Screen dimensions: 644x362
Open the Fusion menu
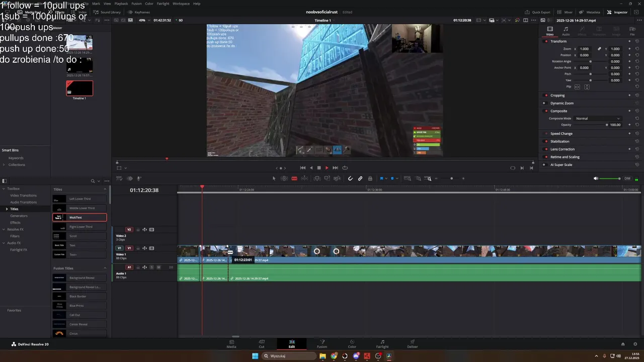point(136,4)
